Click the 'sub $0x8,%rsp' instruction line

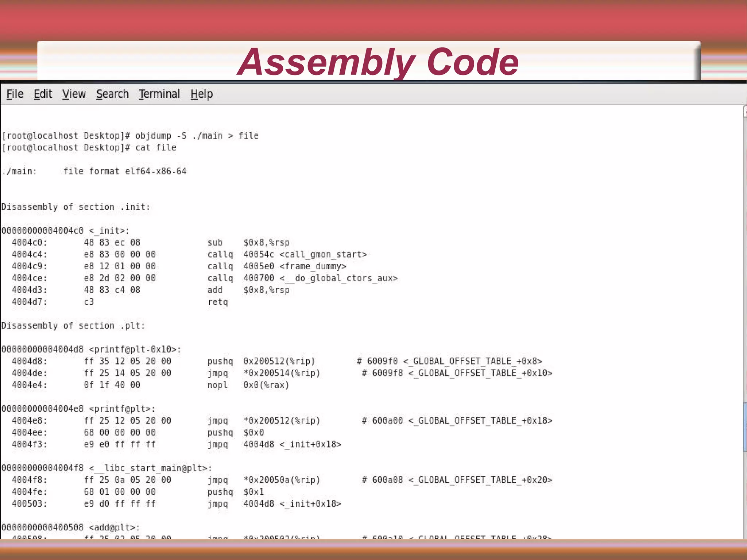tap(248, 243)
